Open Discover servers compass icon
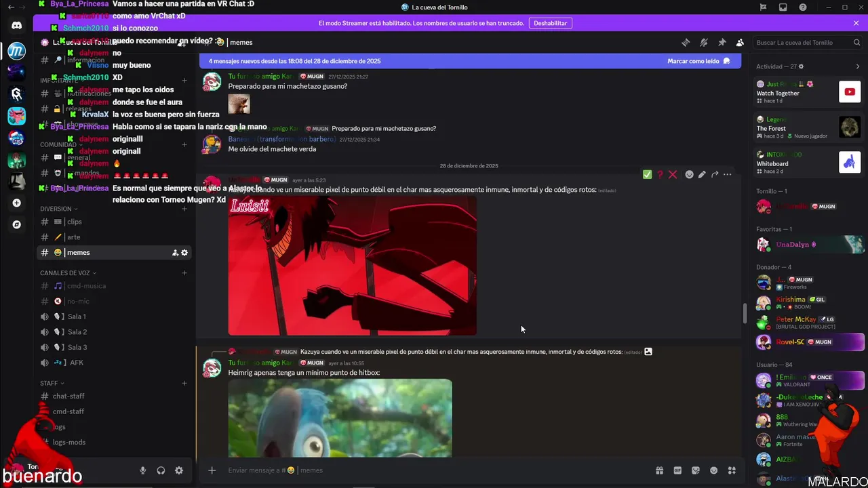This screenshot has height=488, width=868. (x=17, y=224)
